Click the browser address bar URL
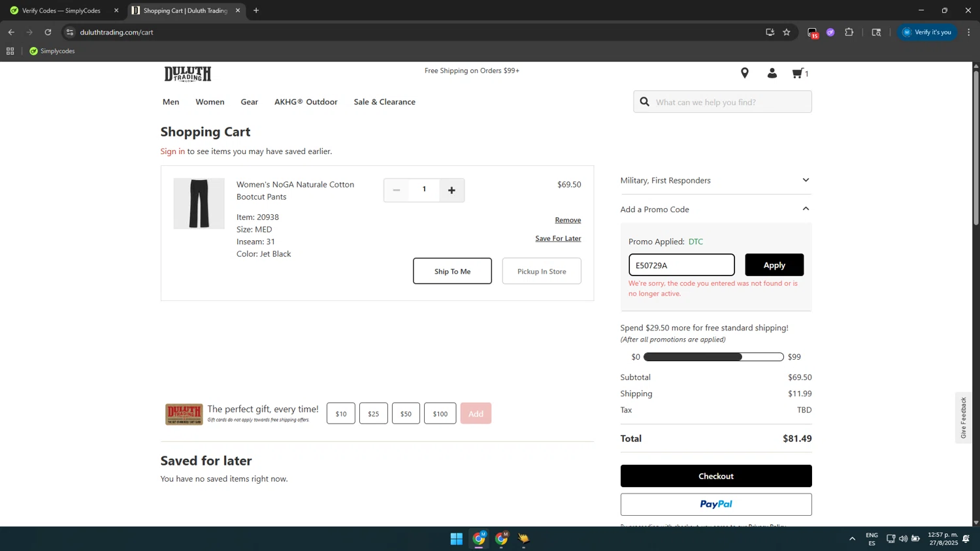Image resolution: width=980 pixels, height=551 pixels. pos(117,32)
